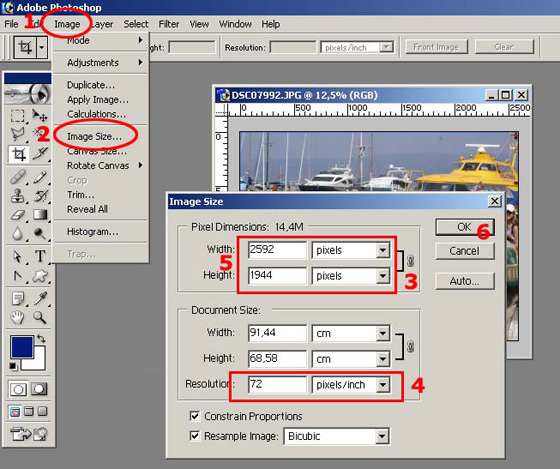The height and width of the screenshot is (469, 560).
Task: Select the Crop tool in toolbox
Action: coord(18,154)
